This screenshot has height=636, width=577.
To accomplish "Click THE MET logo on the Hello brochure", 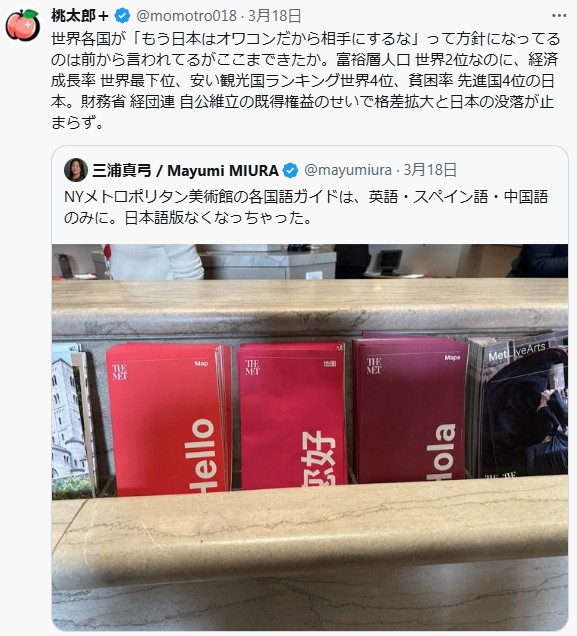I will [120, 372].
